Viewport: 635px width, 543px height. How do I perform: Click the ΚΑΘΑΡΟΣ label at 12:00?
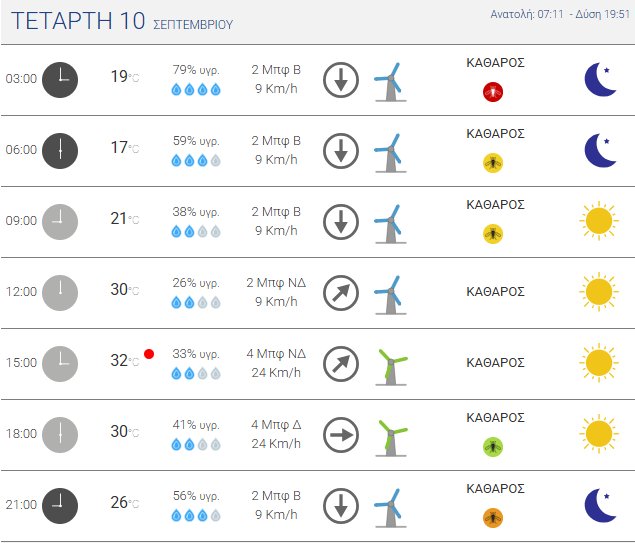point(495,292)
